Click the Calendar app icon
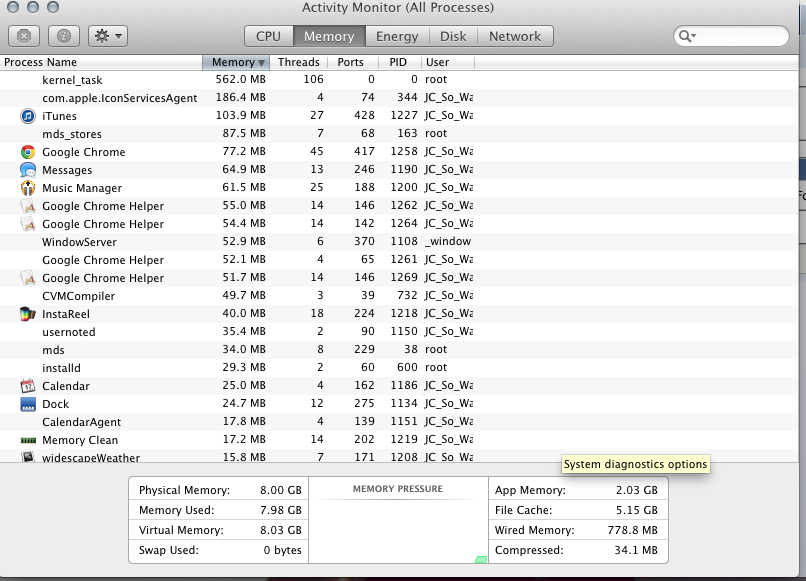Viewport: 806px width, 581px height. coord(28,386)
